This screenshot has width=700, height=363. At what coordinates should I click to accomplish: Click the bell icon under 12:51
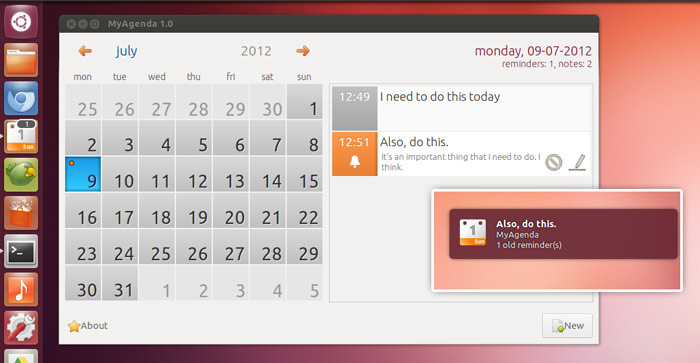354,161
